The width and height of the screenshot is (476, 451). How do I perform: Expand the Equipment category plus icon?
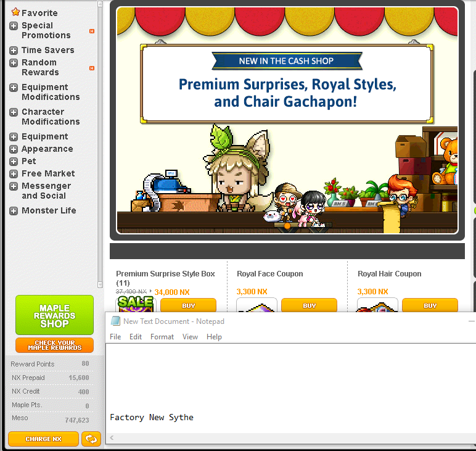[14, 137]
